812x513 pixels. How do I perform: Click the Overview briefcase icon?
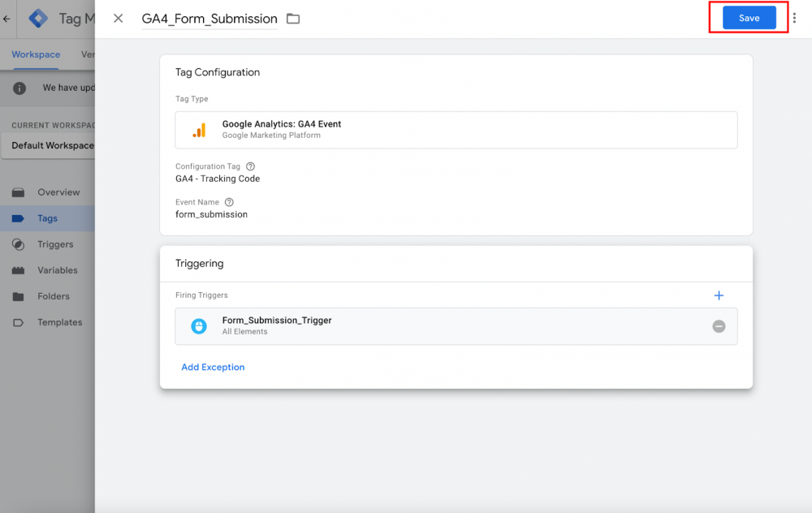pos(18,192)
